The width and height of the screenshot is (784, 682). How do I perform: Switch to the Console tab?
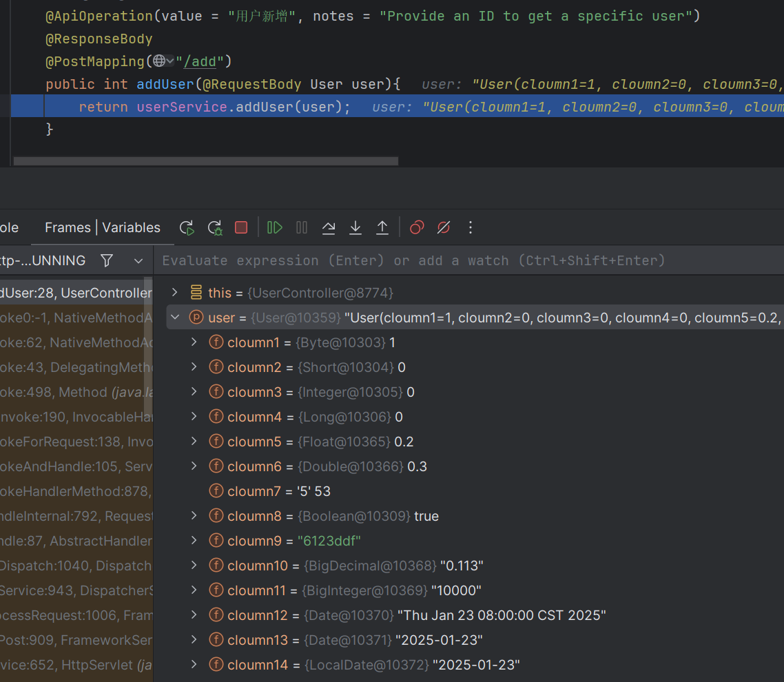tap(9, 227)
